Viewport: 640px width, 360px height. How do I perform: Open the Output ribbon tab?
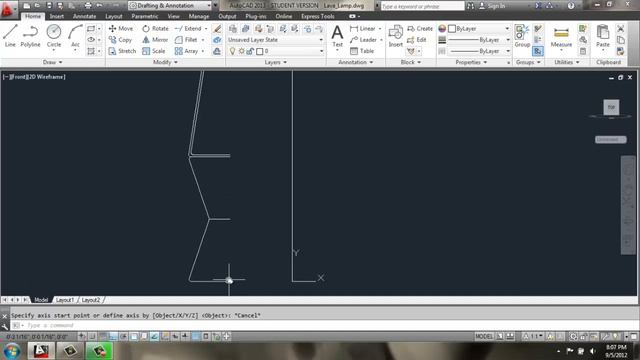227,16
